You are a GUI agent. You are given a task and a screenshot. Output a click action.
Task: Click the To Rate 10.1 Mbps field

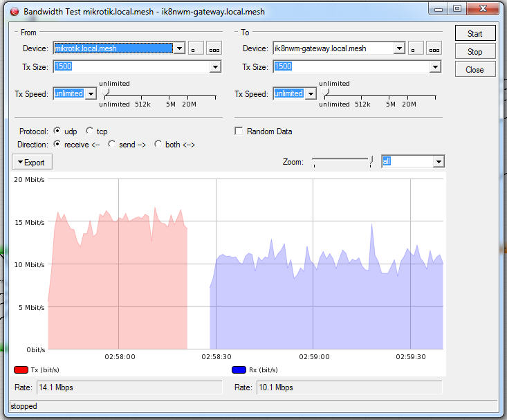[x=349, y=387]
